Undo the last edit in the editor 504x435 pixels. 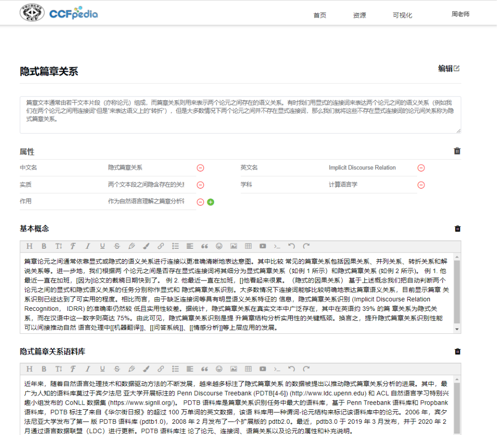[x=292, y=246]
